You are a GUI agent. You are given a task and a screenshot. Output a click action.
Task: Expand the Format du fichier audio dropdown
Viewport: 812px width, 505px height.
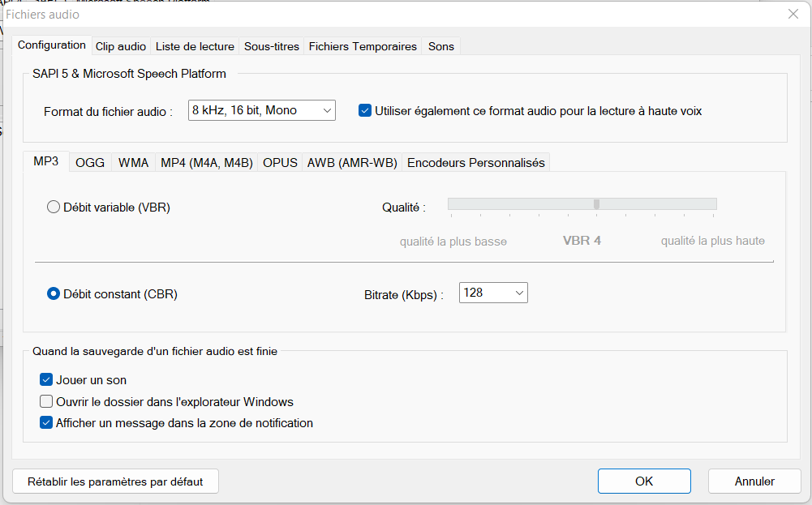[x=261, y=110]
